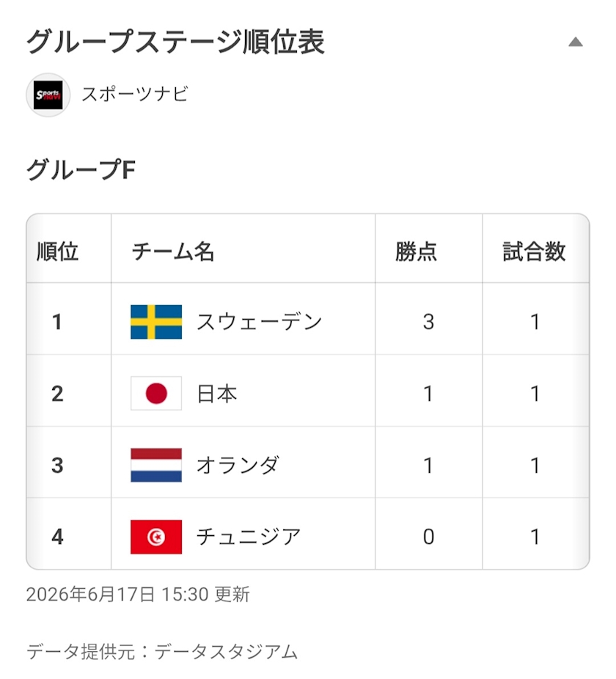Open team 日本 details
The height and width of the screenshot is (679, 616).
tap(216, 394)
